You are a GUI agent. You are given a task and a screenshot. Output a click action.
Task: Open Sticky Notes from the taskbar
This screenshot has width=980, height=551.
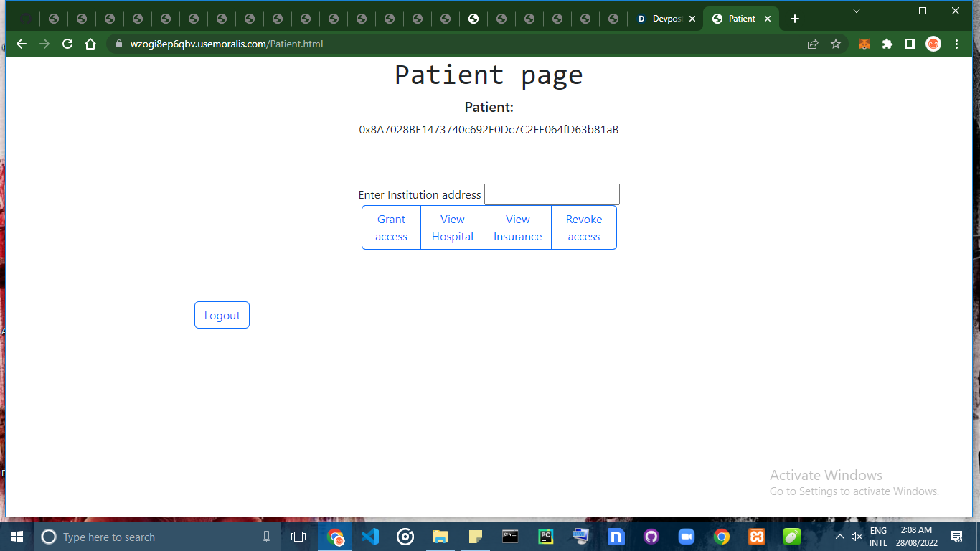point(474,536)
